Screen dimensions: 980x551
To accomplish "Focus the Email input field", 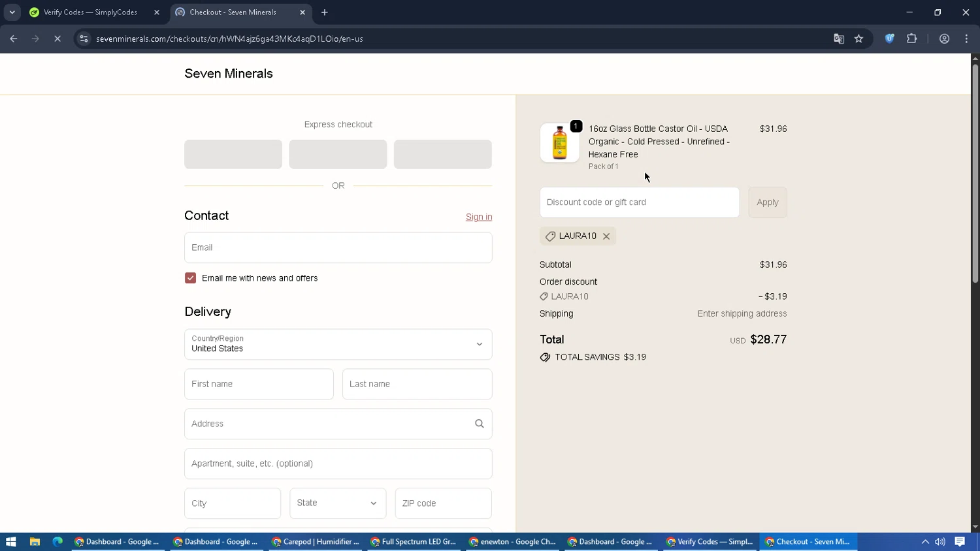I will pos(338,247).
